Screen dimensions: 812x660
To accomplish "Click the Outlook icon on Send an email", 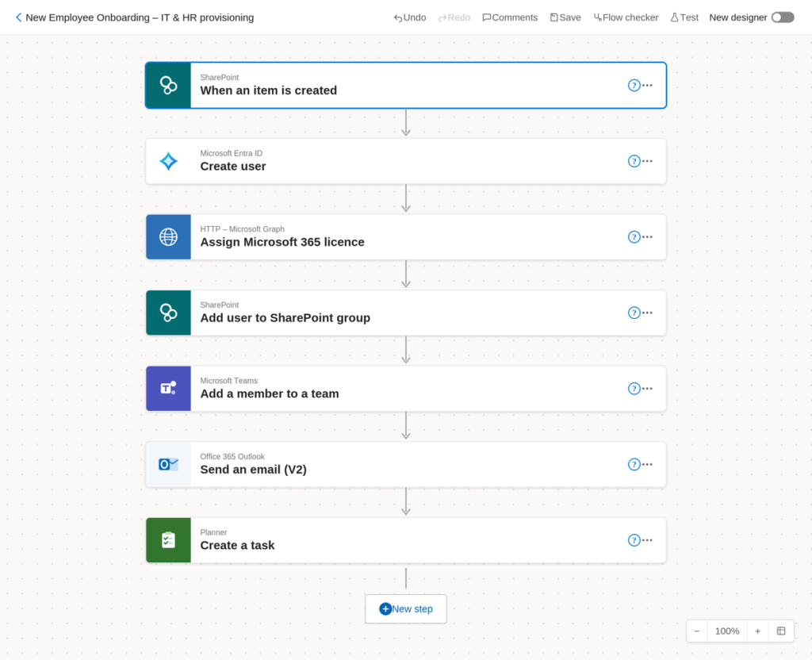I will (x=168, y=464).
